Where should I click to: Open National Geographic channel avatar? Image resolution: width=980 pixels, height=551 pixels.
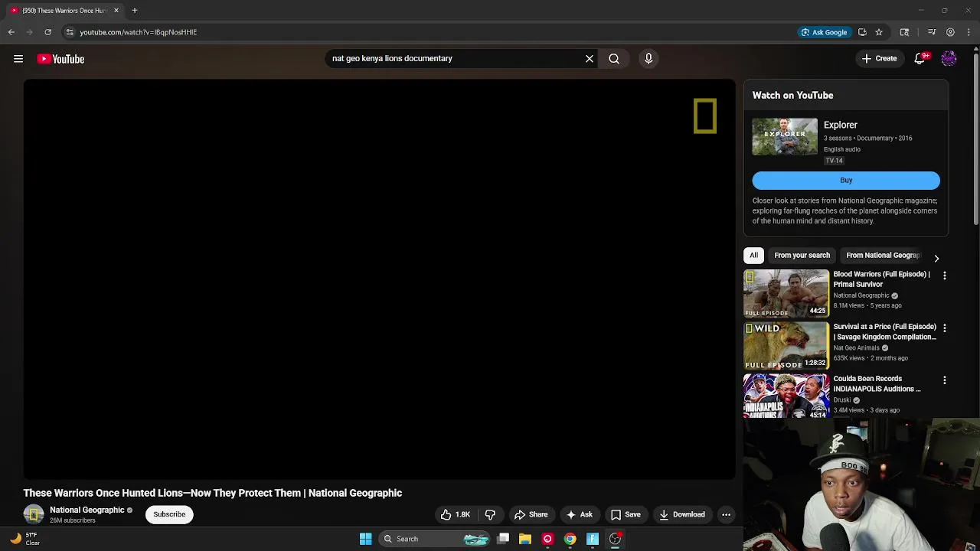coord(34,514)
